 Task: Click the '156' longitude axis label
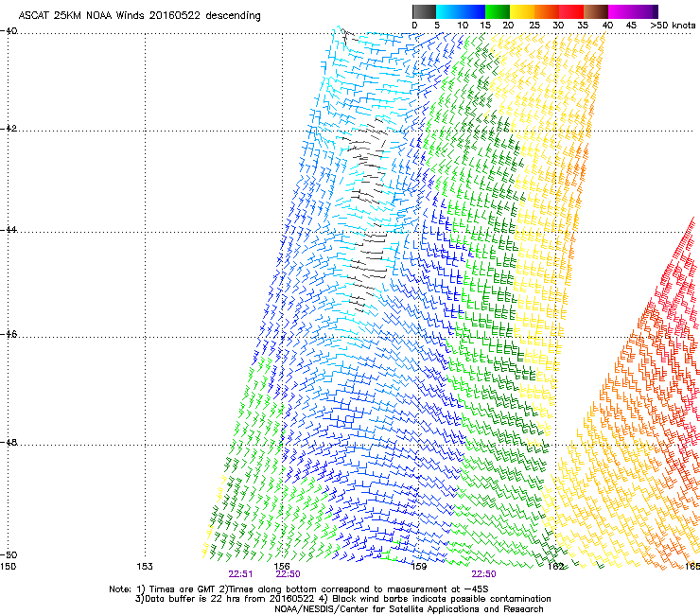click(x=282, y=567)
